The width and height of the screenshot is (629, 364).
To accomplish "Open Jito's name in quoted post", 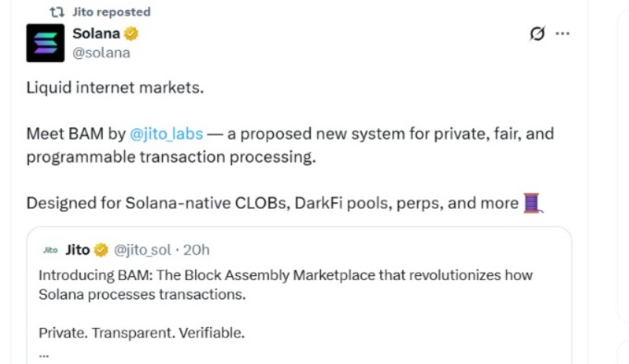I will (78, 249).
